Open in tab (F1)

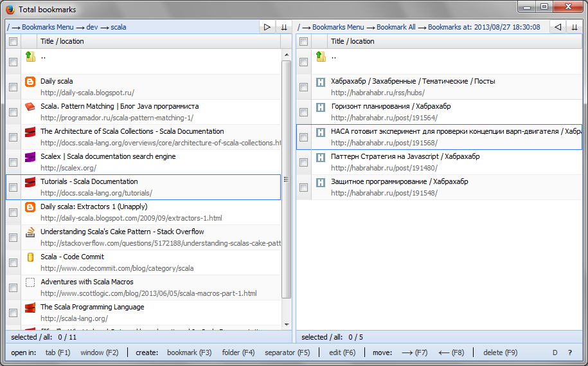(58, 352)
